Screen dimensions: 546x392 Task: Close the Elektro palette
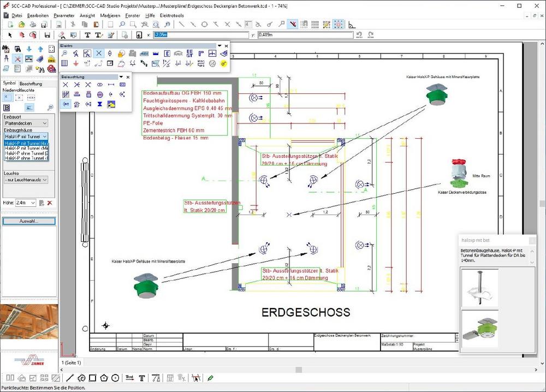tap(227, 46)
